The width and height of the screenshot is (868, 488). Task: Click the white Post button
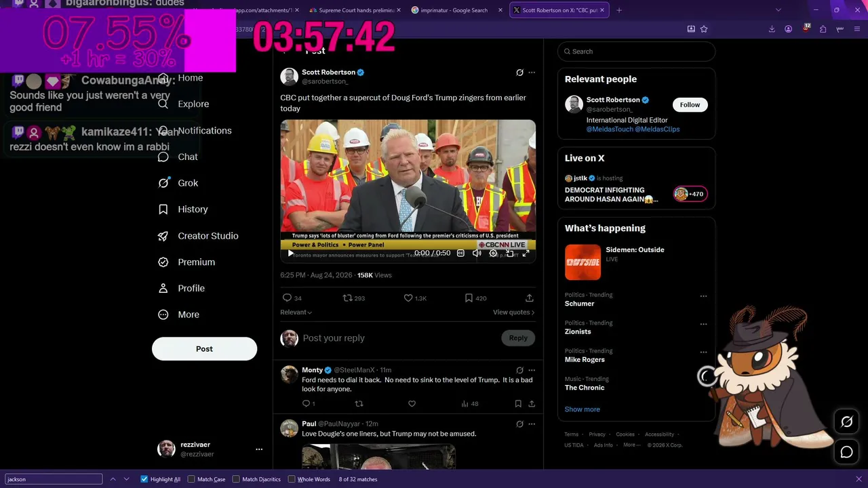[204, 349]
